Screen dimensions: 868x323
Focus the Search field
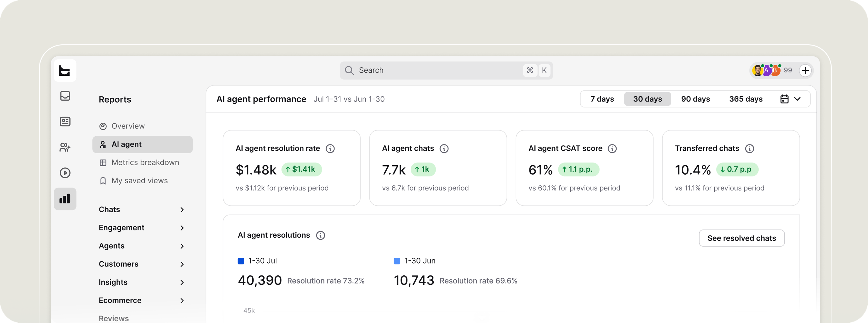point(446,71)
